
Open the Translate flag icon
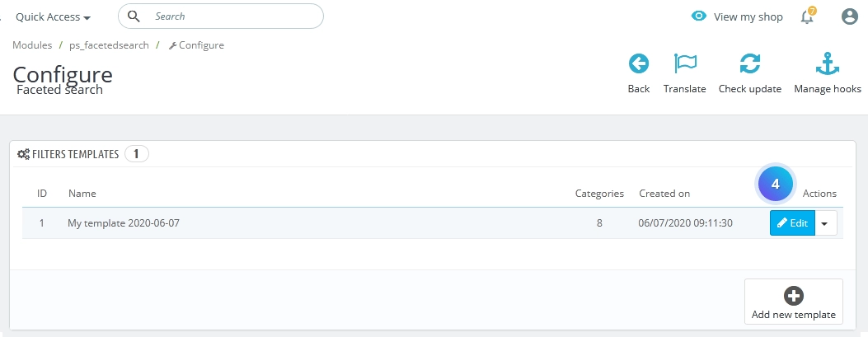[x=685, y=64]
